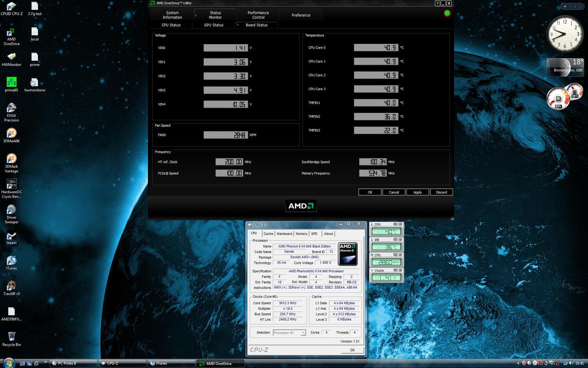Screen dimensions: 588x368
Task: Click the help question mark in AMD OverDrive
Action: click(437, 3)
